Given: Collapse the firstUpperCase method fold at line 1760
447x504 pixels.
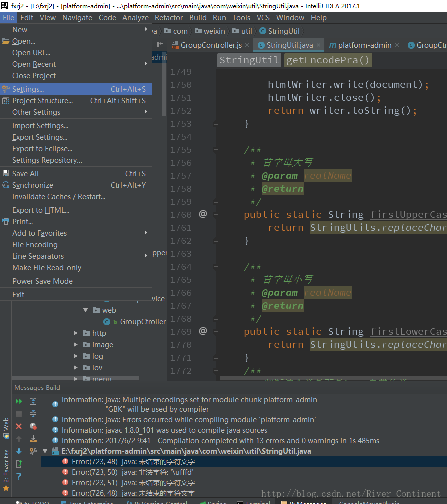Looking at the screenshot, I should coord(216,215).
